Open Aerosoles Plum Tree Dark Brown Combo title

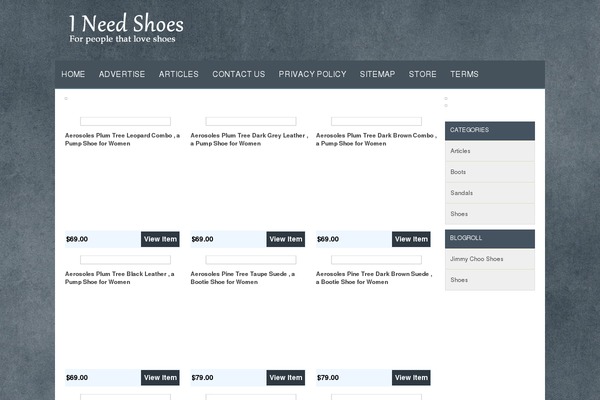376,139
